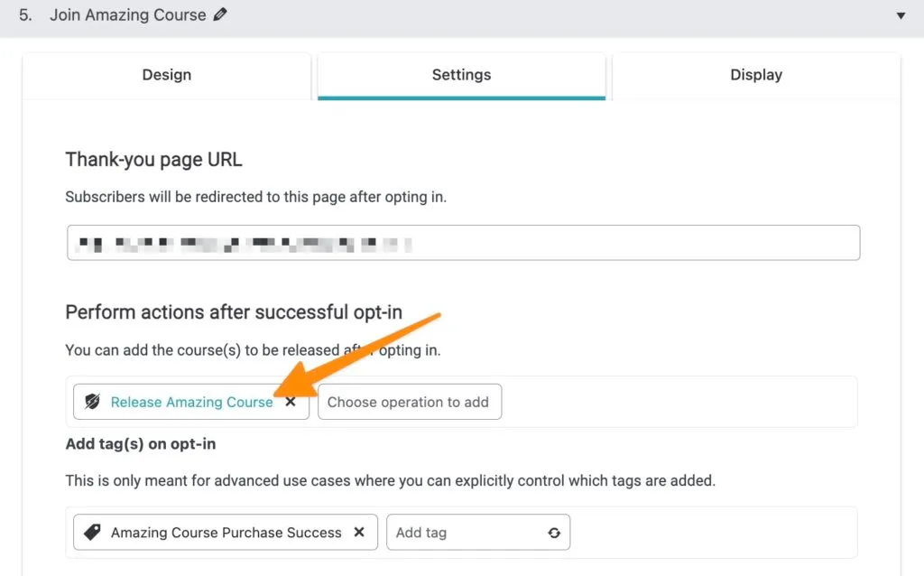The image size is (924, 576).
Task: Open the Release Amazing Course link
Action: point(191,402)
